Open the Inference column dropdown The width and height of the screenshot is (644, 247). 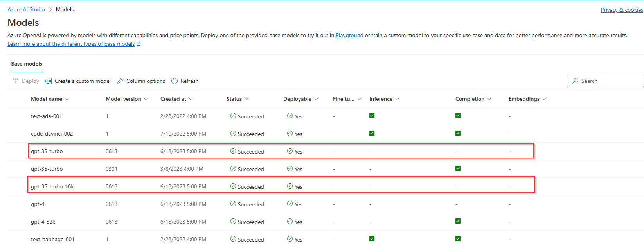pos(397,99)
